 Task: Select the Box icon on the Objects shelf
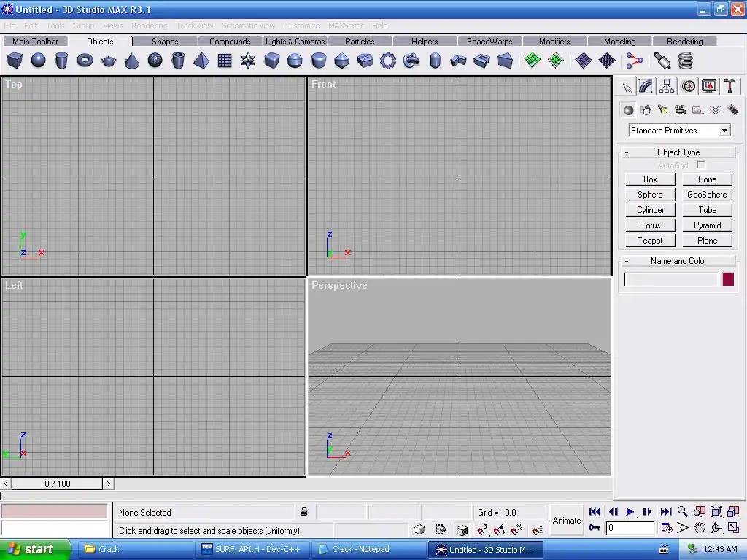pyautogui.click(x=15, y=61)
